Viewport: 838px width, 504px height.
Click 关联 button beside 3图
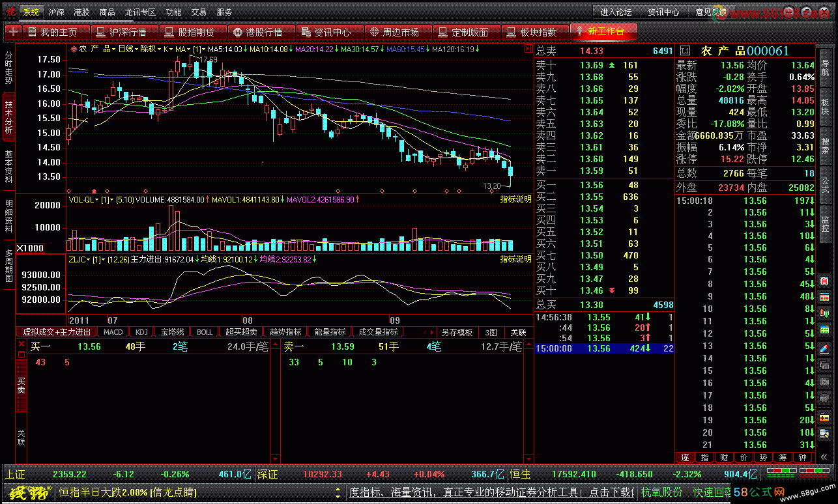(x=518, y=332)
